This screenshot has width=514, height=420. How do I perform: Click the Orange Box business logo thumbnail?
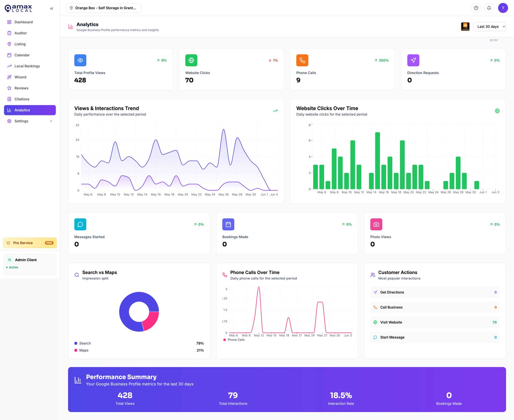click(465, 26)
